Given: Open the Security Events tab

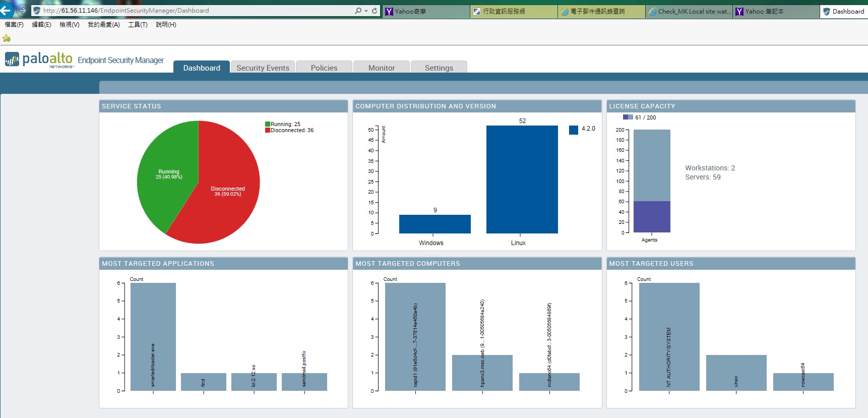Looking at the screenshot, I should point(263,67).
